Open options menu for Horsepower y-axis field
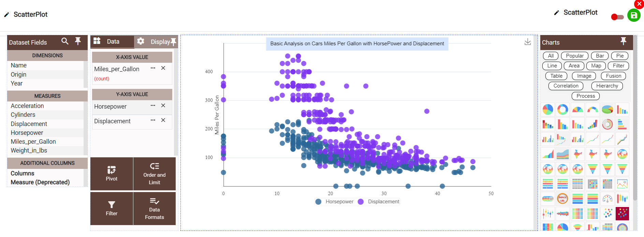 tap(153, 106)
